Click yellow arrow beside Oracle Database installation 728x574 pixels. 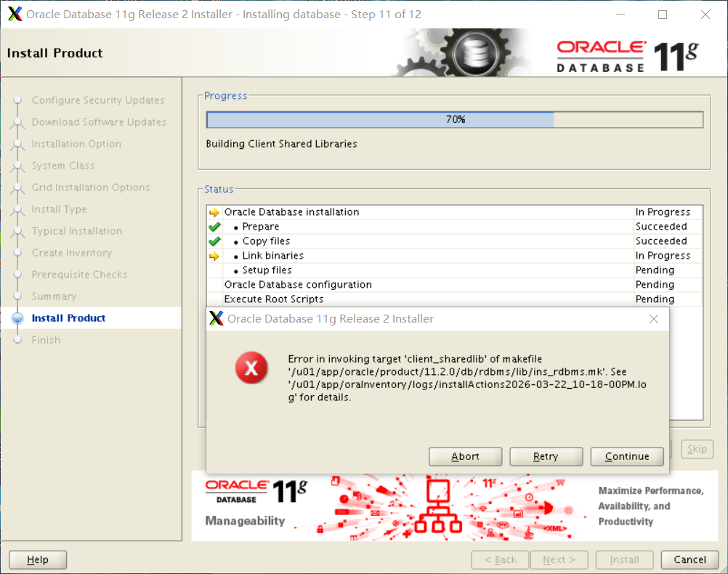[214, 212]
